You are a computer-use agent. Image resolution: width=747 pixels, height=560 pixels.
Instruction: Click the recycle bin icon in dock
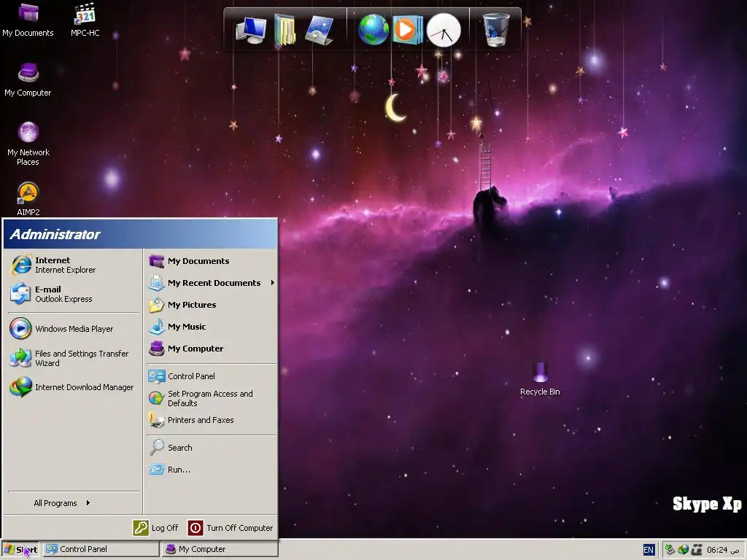tap(496, 29)
